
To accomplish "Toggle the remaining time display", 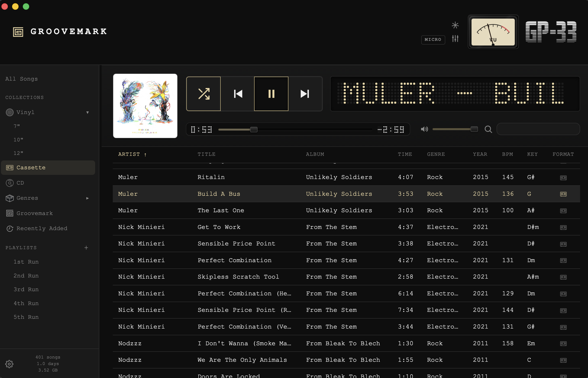I will (x=391, y=129).
